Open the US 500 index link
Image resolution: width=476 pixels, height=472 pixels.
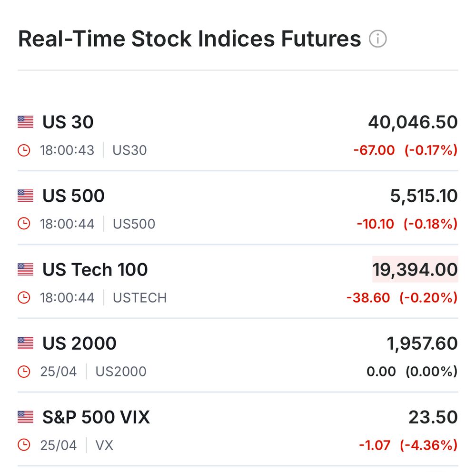pos(73,196)
